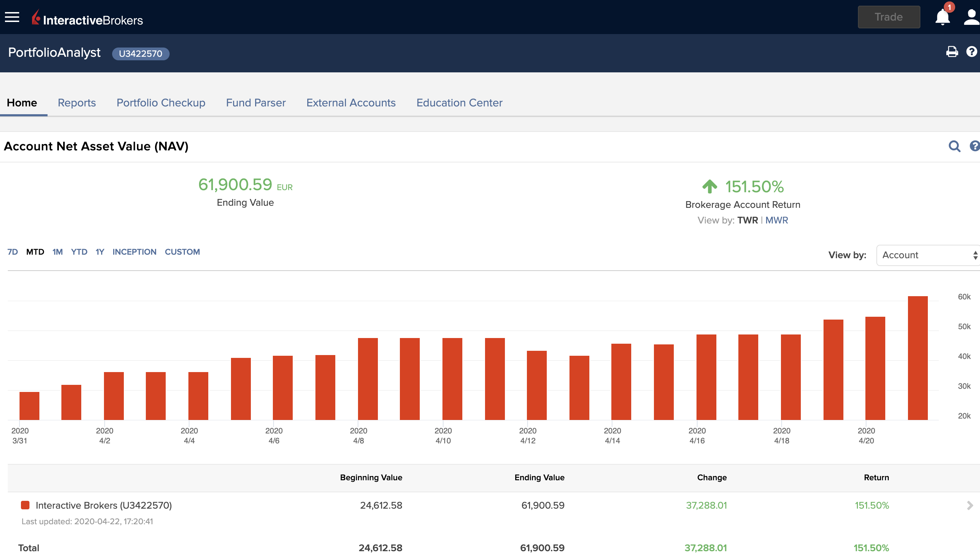Click the Trade button
980x559 pixels.
pyautogui.click(x=888, y=17)
